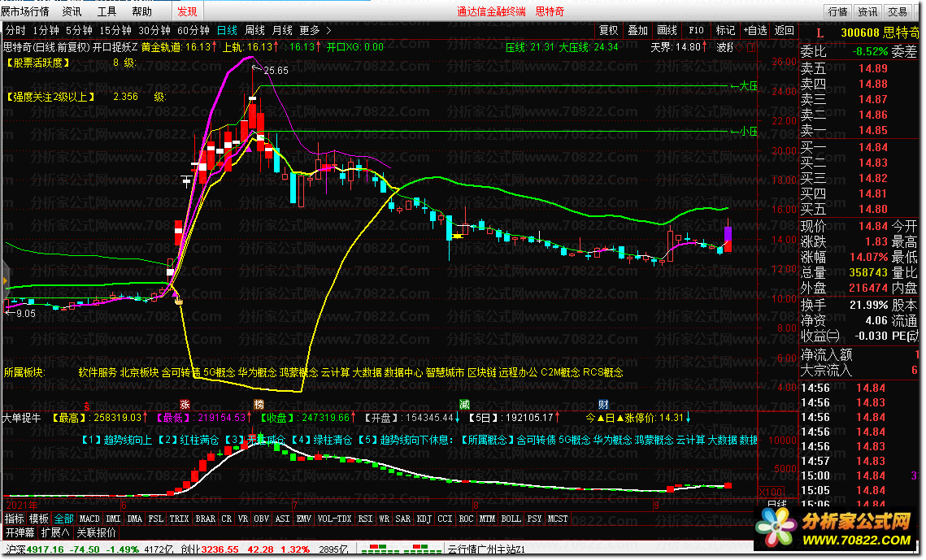The width and height of the screenshot is (926, 560).
Task: Click the 买一 price 14.84
Action: pyautogui.click(x=873, y=147)
